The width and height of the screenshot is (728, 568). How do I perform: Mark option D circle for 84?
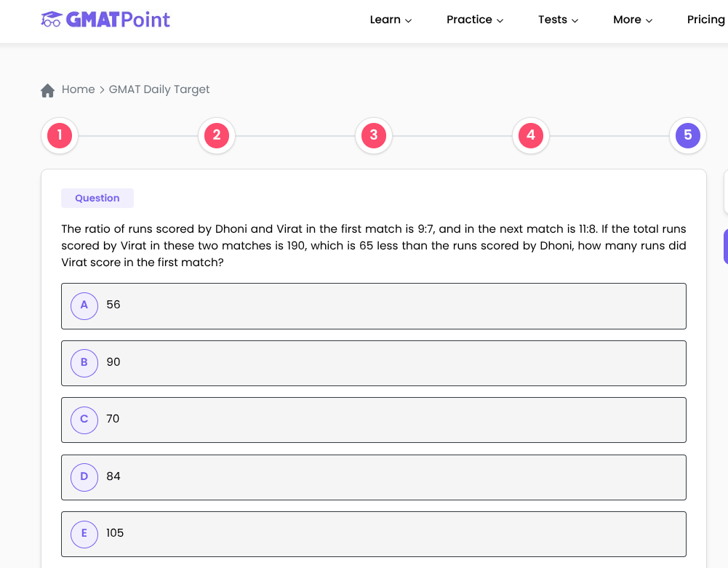(x=84, y=477)
